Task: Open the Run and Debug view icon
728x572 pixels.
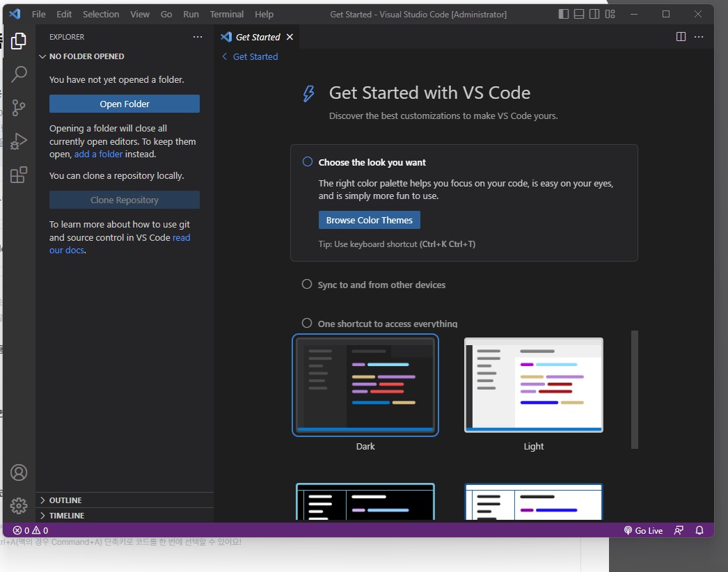Action: (19, 141)
